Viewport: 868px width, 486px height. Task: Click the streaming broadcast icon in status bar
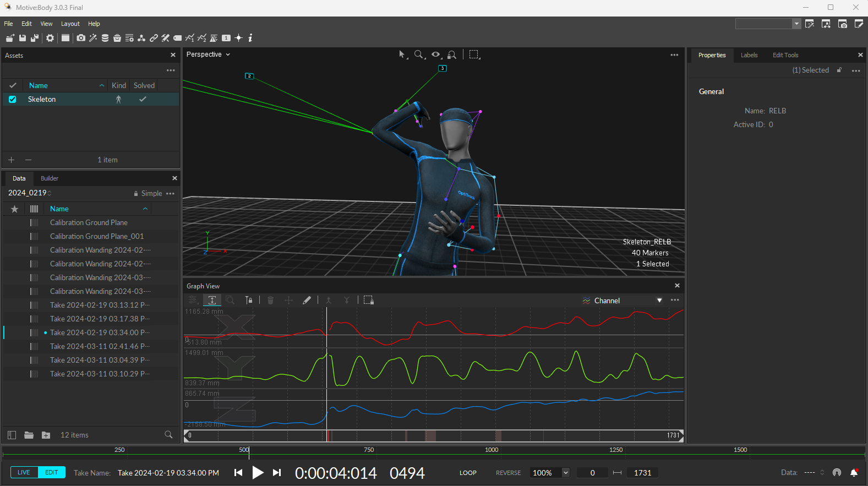[837, 472]
